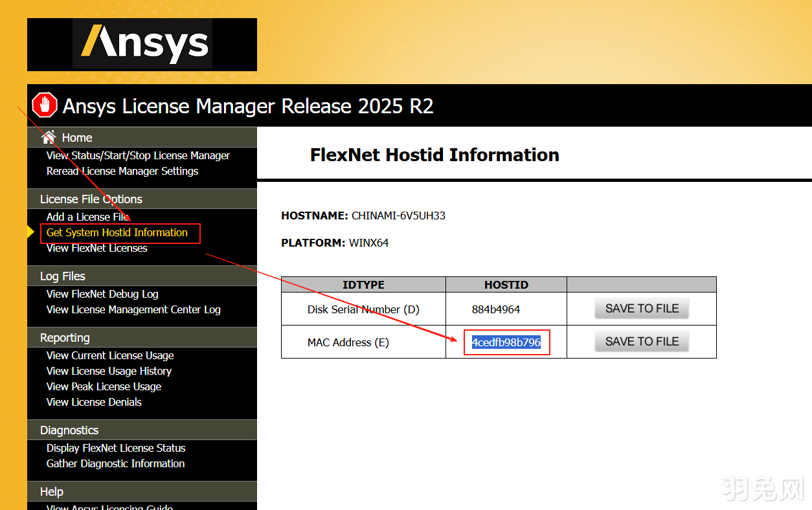Open View FlexNet Licenses
812x510 pixels.
click(x=96, y=248)
